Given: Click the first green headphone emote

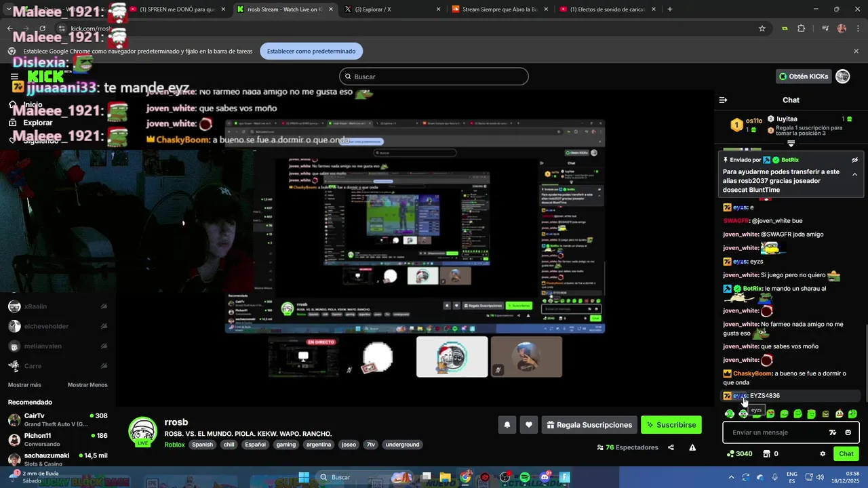Looking at the screenshot, I should pos(730,413).
